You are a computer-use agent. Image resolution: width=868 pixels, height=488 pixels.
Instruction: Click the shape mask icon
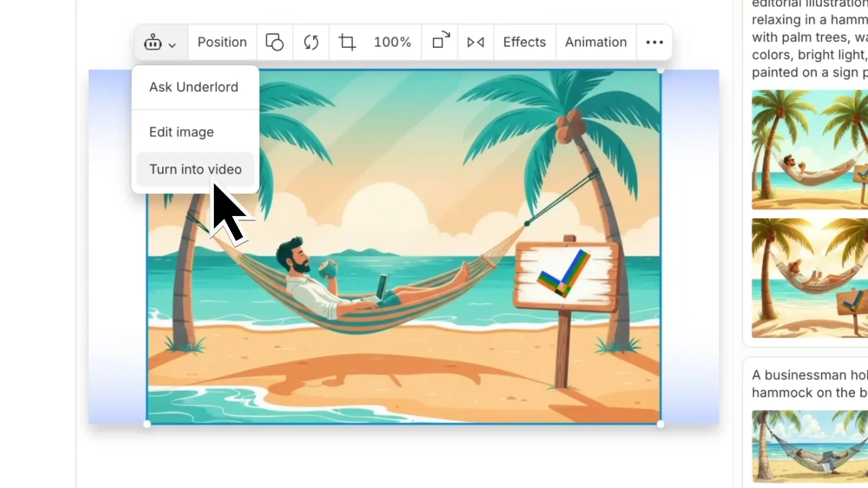(274, 42)
